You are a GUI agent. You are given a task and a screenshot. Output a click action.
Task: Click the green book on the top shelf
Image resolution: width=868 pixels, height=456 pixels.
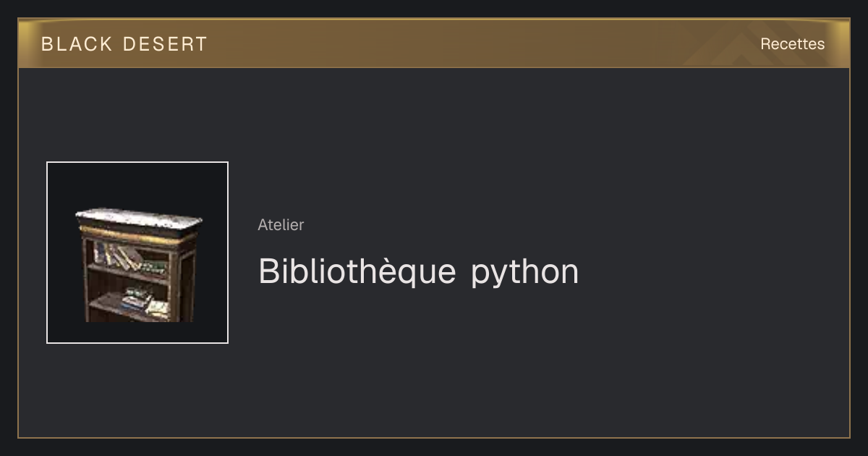tap(153, 265)
